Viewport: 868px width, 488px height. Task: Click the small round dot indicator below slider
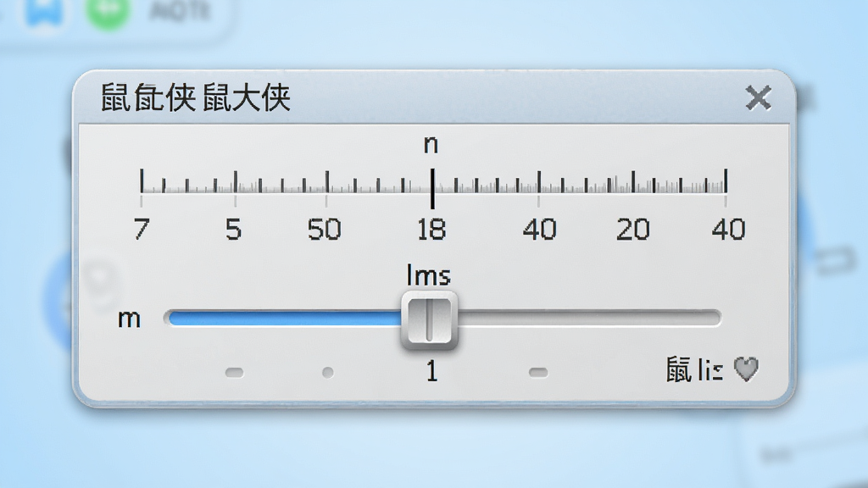328,373
